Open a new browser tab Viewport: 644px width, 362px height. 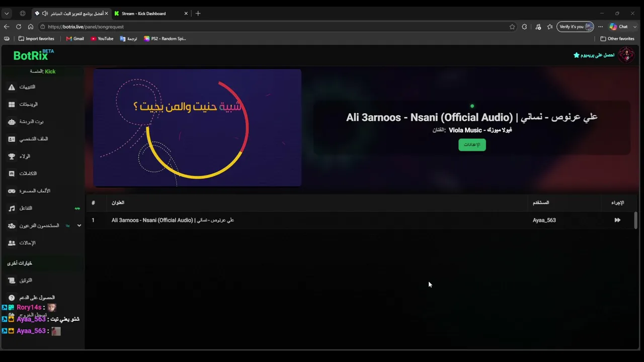(x=198, y=14)
